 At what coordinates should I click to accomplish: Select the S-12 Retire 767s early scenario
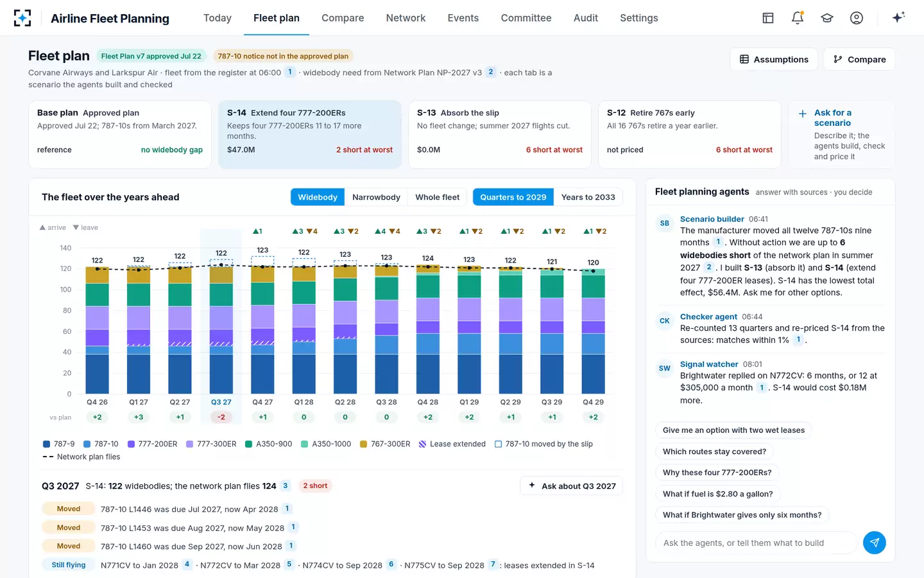(x=690, y=134)
